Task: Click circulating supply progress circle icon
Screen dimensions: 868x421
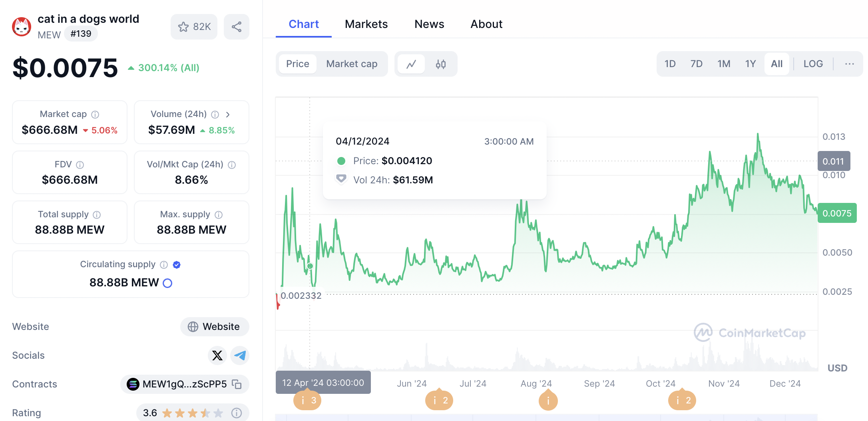Action: (x=167, y=283)
